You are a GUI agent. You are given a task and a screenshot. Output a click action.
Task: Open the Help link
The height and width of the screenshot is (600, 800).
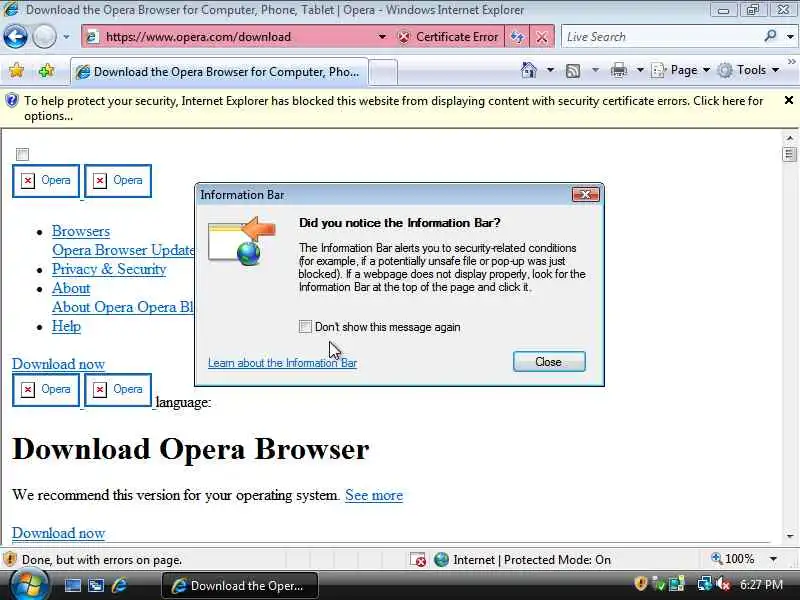pyautogui.click(x=66, y=326)
